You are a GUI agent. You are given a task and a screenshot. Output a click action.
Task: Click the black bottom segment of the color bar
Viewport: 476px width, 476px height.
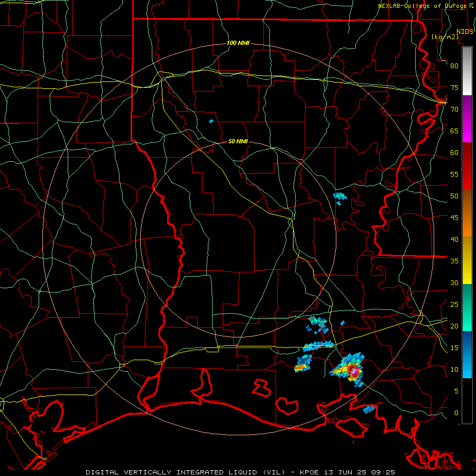point(467,401)
